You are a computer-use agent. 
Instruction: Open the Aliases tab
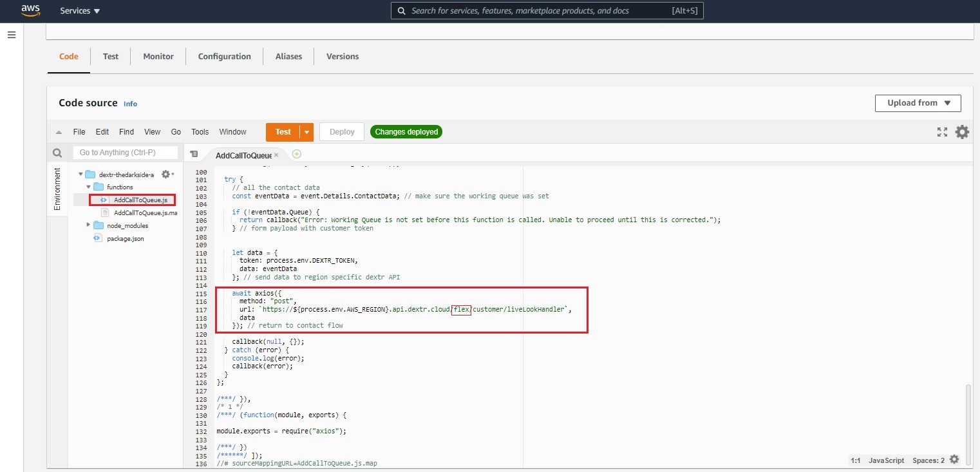pos(288,57)
